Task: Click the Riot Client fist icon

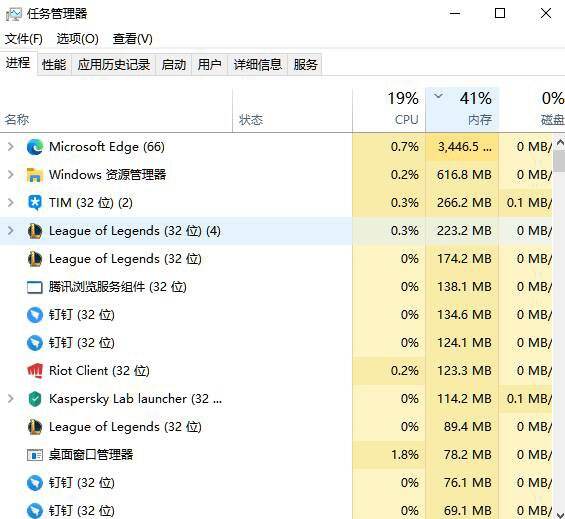Action: 35,371
